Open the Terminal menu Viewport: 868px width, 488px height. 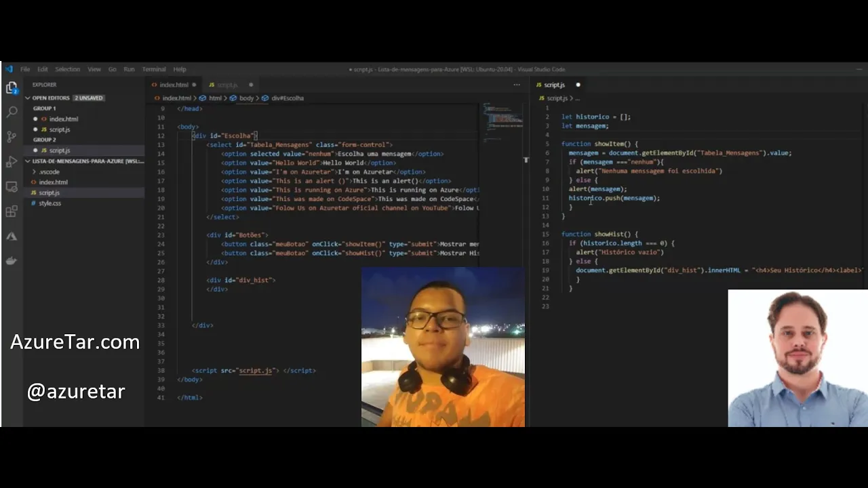[154, 69]
